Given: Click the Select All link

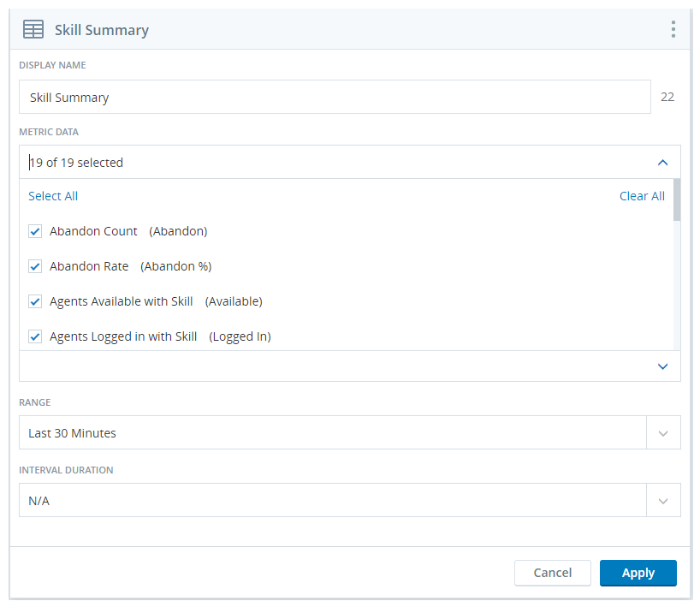Looking at the screenshot, I should 53,196.
